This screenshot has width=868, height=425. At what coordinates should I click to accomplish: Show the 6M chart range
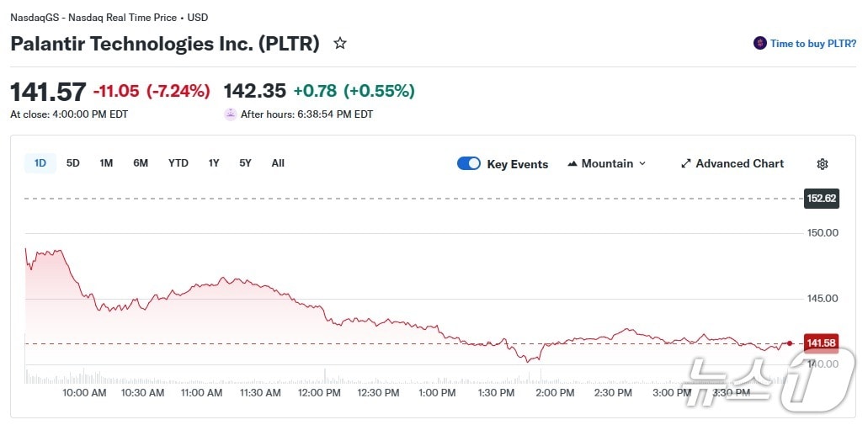141,163
